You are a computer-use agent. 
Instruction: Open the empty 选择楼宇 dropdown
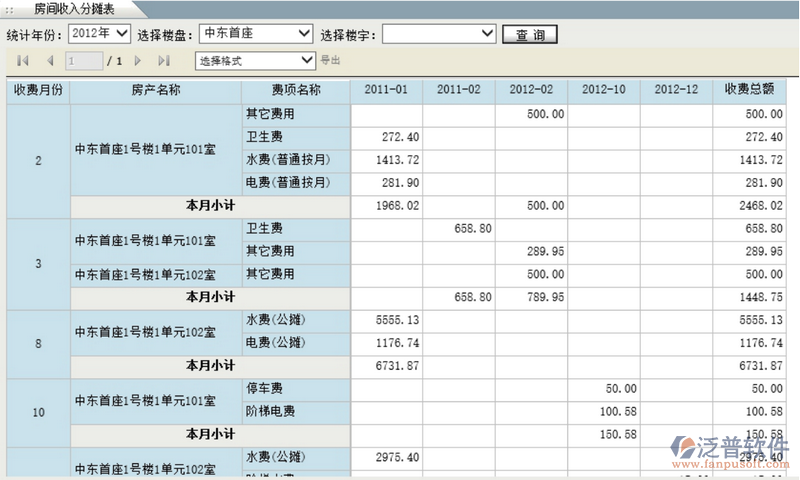439,34
